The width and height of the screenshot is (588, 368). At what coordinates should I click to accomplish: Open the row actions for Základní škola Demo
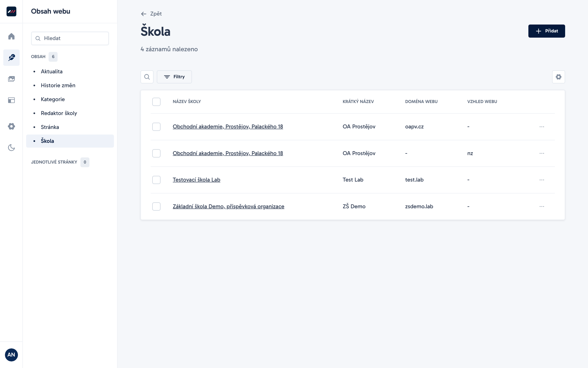(x=542, y=207)
